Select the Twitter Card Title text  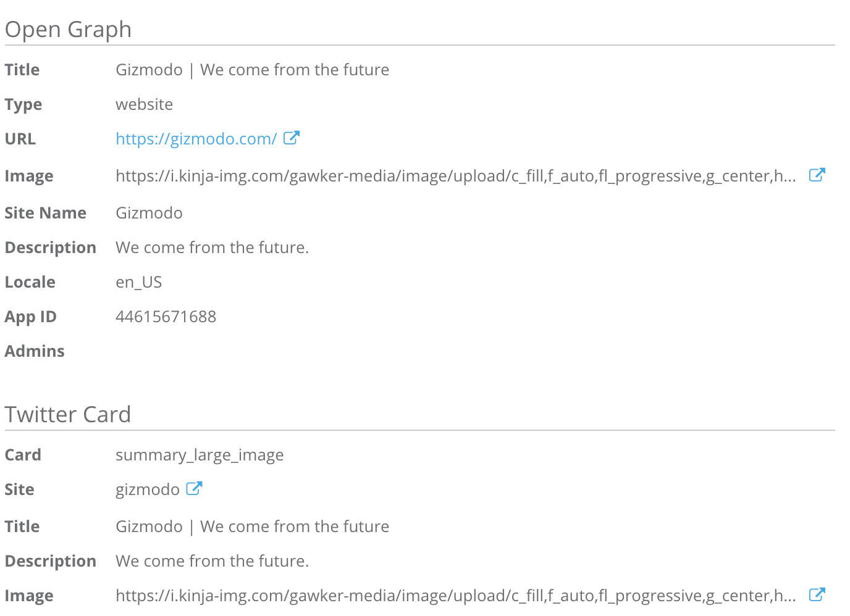coord(252,526)
